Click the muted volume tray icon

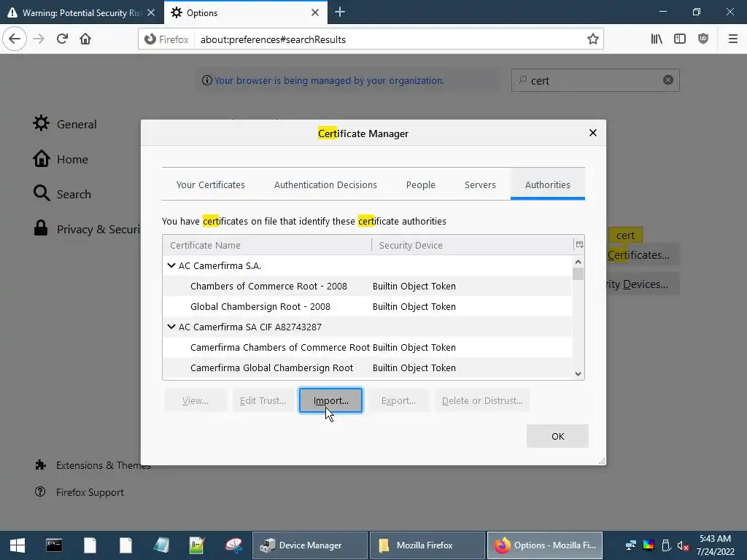[x=683, y=545]
